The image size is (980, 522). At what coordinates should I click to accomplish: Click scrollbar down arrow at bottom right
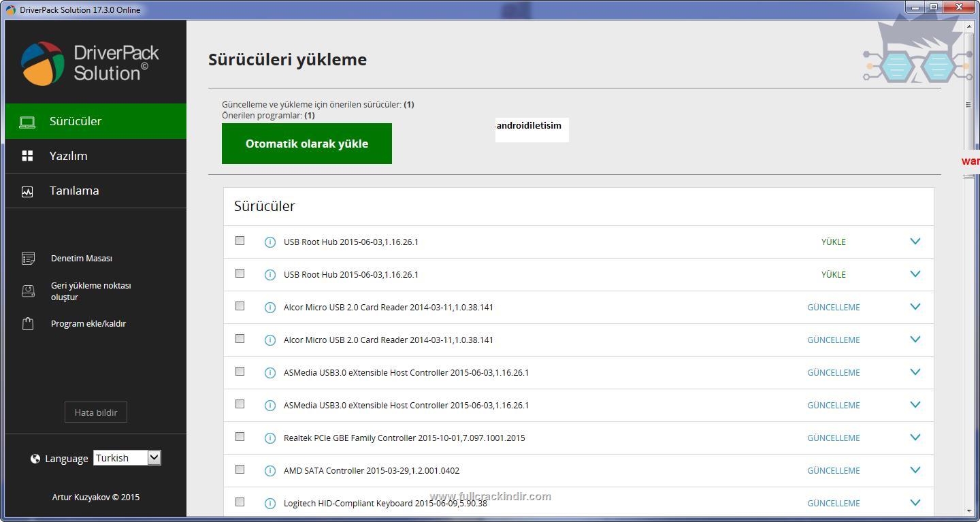point(968,511)
